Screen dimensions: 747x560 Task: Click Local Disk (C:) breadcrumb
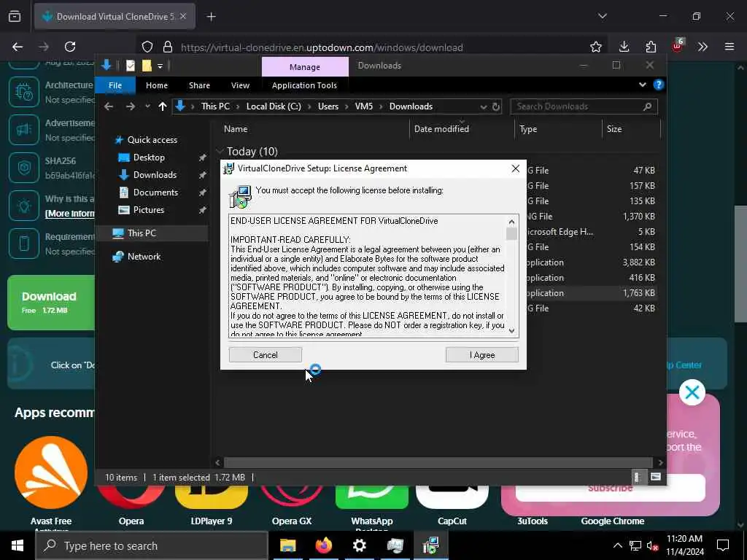(x=274, y=106)
